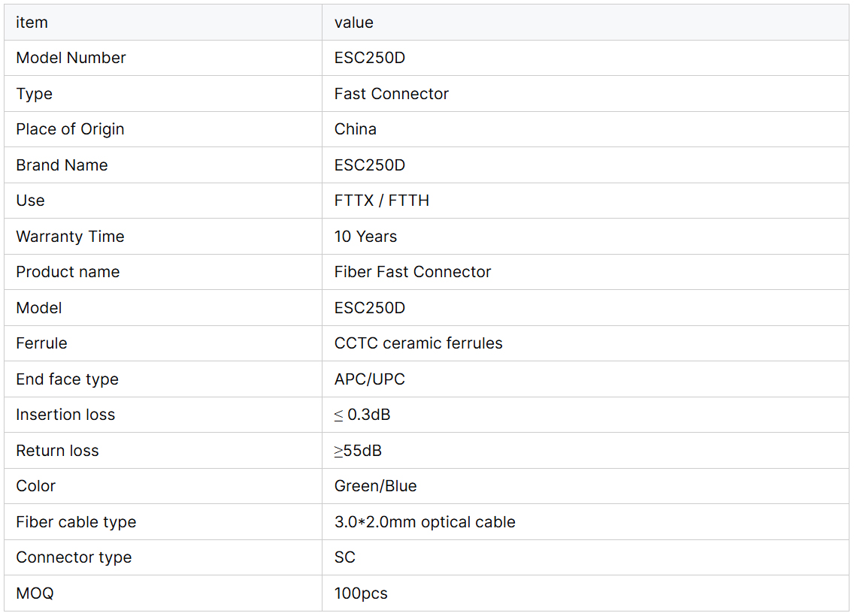Image resolution: width=854 pixels, height=616 pixels.
Task: Click the 'item' column header
Action: coord(32,23)
